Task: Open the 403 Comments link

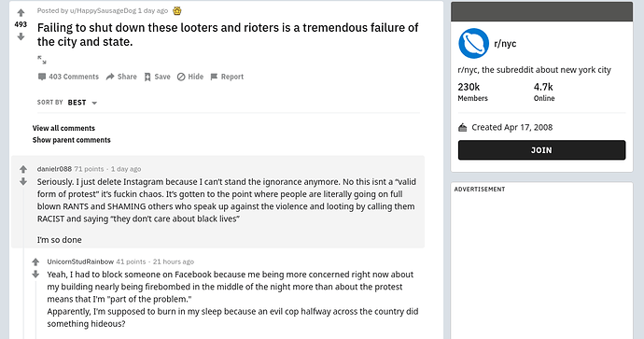Action: tap(68, 77)
